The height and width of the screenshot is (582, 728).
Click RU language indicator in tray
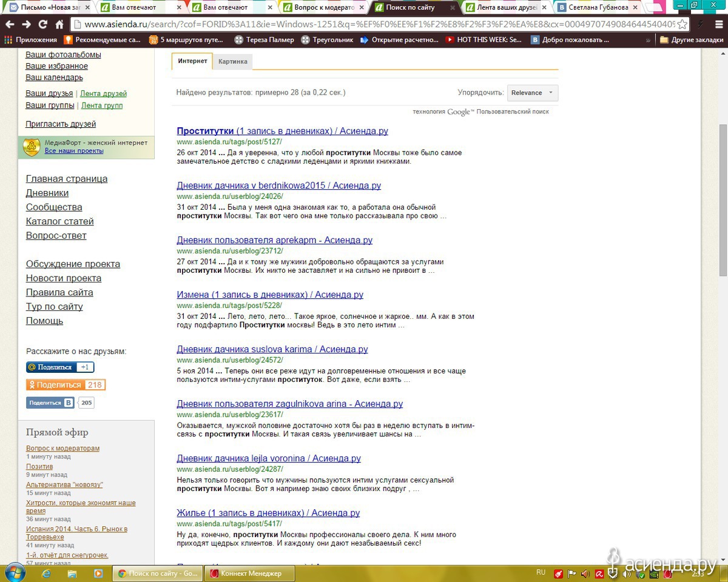click(541, 572)
